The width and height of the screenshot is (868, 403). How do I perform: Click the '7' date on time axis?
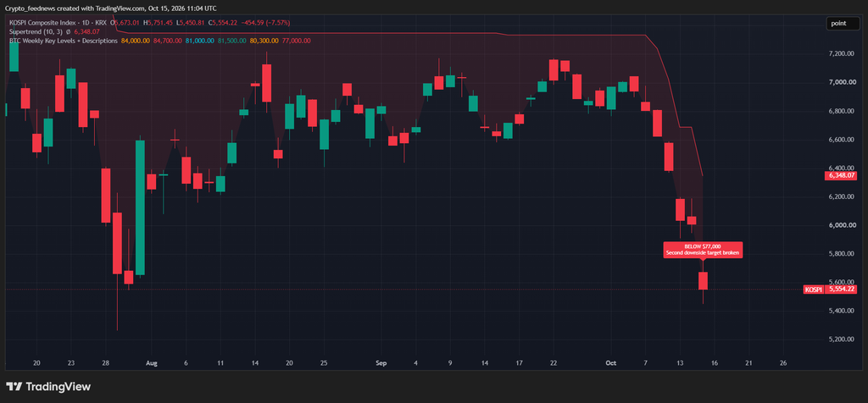(645, 363)
